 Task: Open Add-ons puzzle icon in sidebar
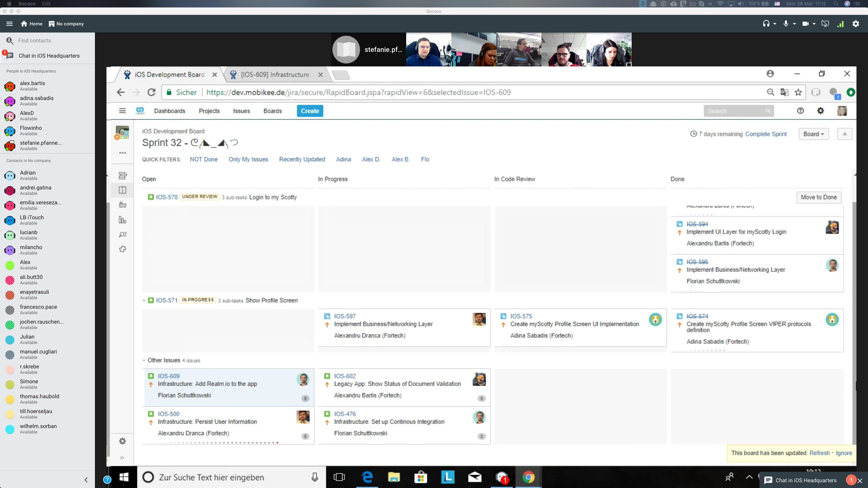click(x=123, y=249)
